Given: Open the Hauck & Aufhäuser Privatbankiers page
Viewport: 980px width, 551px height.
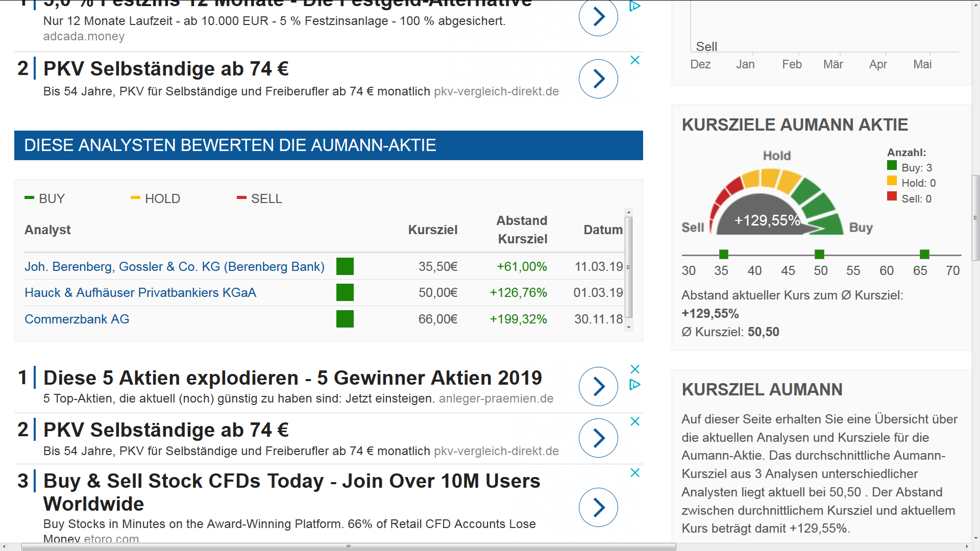Looking at the screenshot, I should [140, 292].
